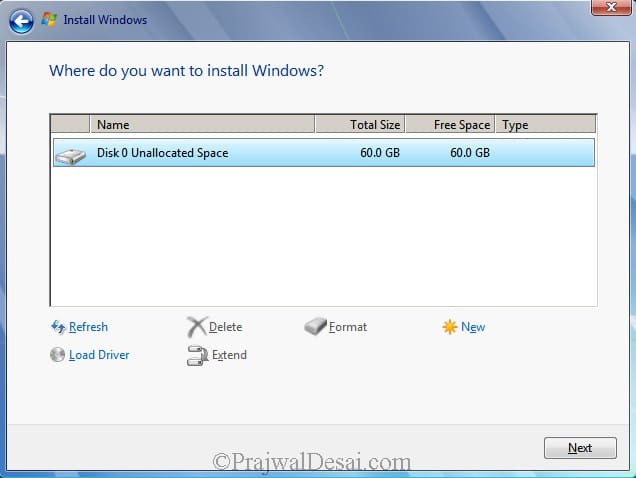The image size is (636, 478).
Task: Sort by the Free Space column header
Action: (450, 125)
